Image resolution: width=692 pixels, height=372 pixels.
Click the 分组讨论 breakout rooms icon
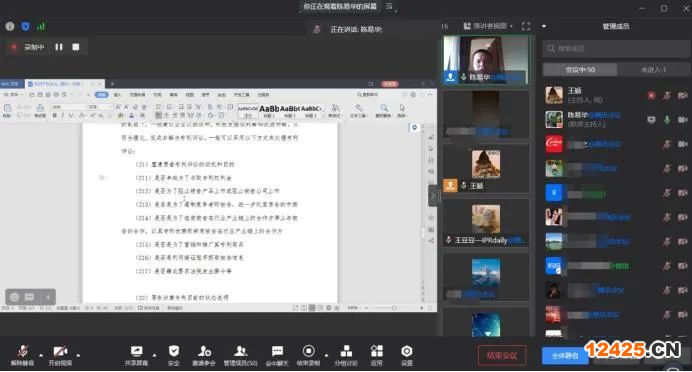346,356
